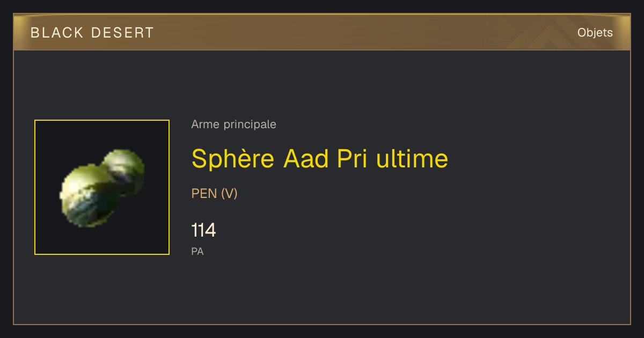Open the BLACK DESERT title link
Image resolution: width=644 pixels, height=338 pixels.
click(92, 33)
